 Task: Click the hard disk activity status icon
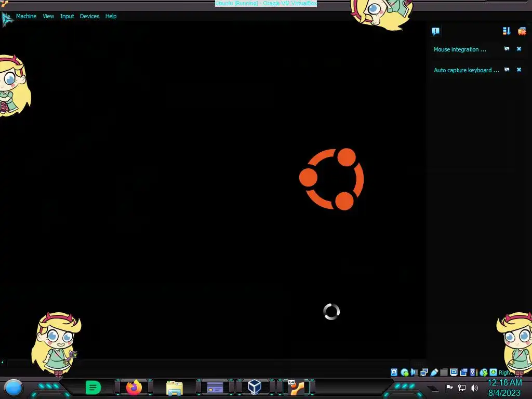click(x=394, y=372)
